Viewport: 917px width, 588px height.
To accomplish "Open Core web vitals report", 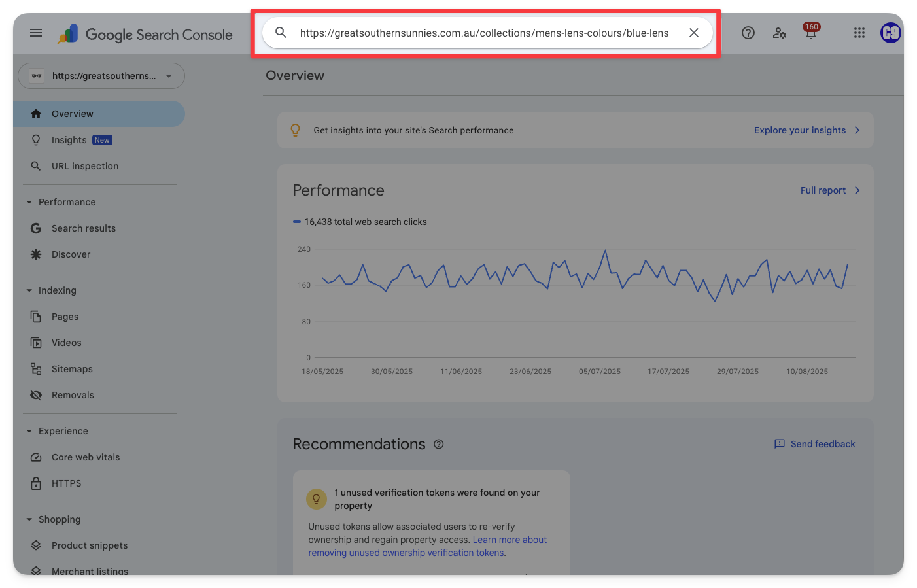I will coord(86,457).
